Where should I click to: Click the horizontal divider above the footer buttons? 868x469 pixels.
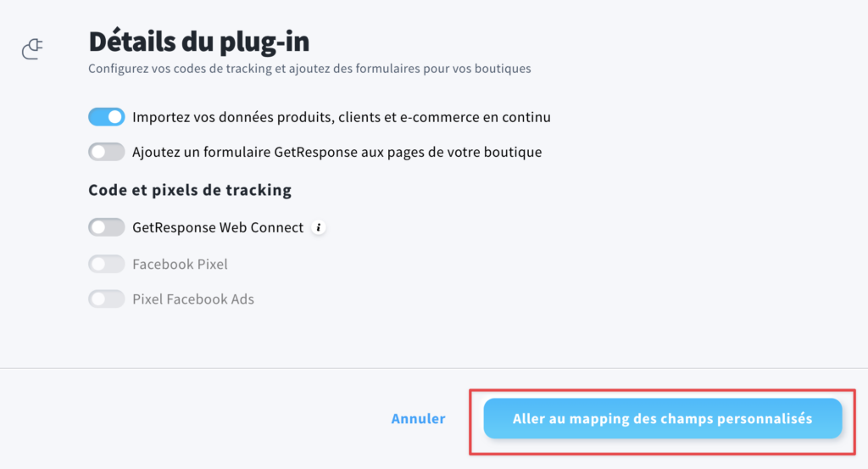tap(434, 368)
